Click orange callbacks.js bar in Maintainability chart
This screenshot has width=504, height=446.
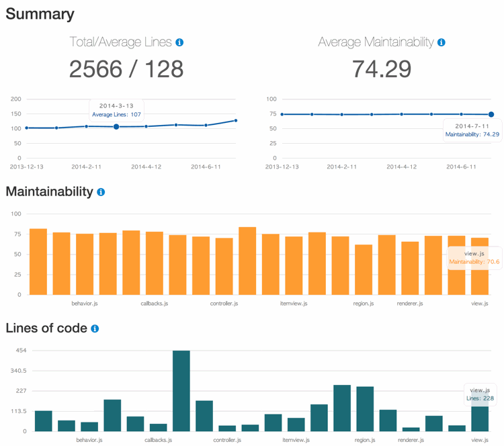point(155,263)
